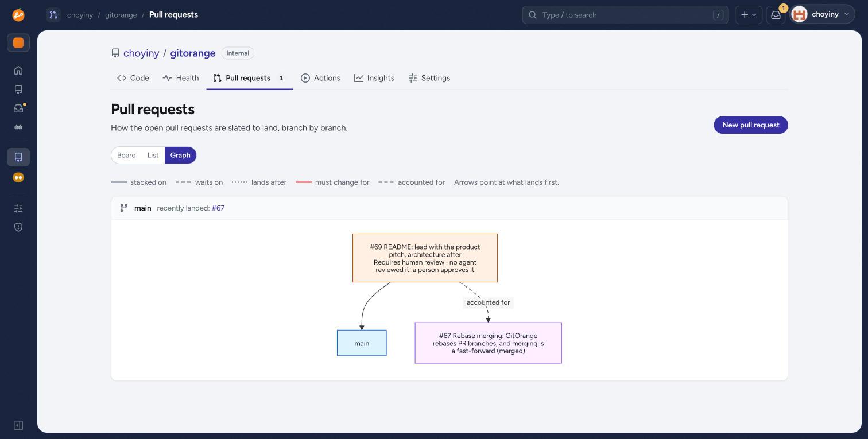Click the magnifier icon in search bar
Viewport: 868px width, 439px height.
(533, 15)
